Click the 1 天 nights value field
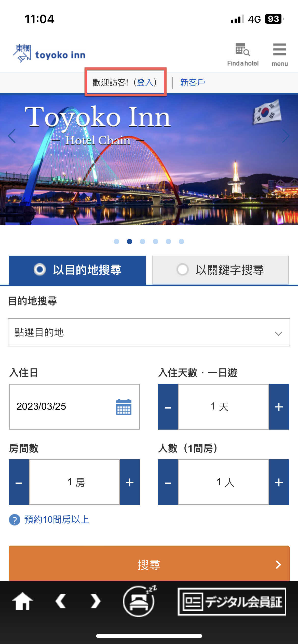Screen dimensions: 298x644 pyautogui.click(x=223, y=407)
